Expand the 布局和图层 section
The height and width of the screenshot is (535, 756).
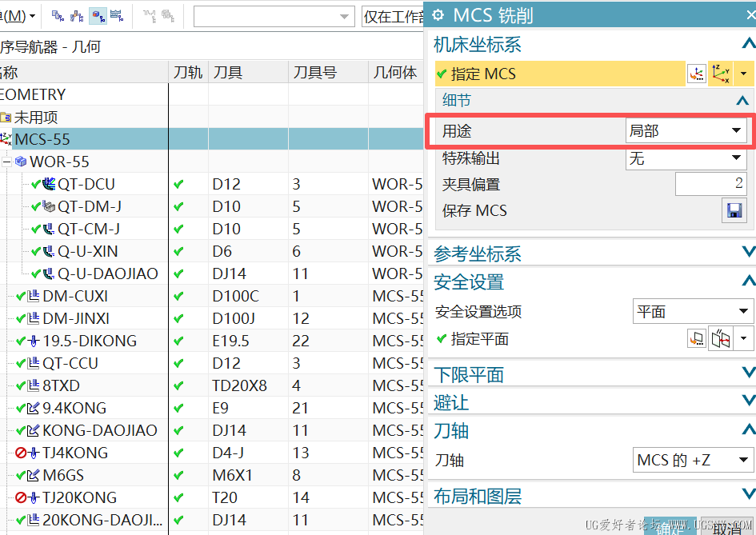[x=748, y=493]
